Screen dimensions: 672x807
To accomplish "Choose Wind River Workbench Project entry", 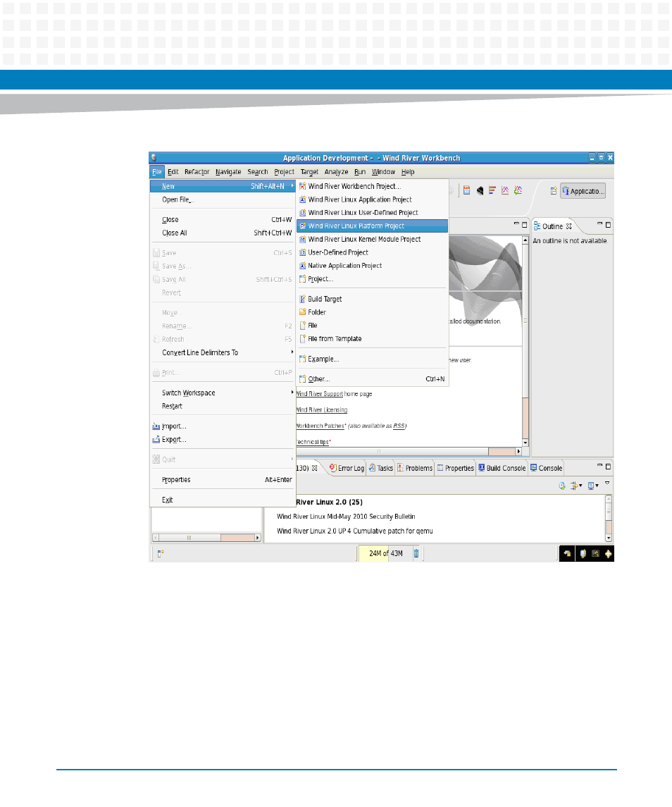I will coord(372,186).
